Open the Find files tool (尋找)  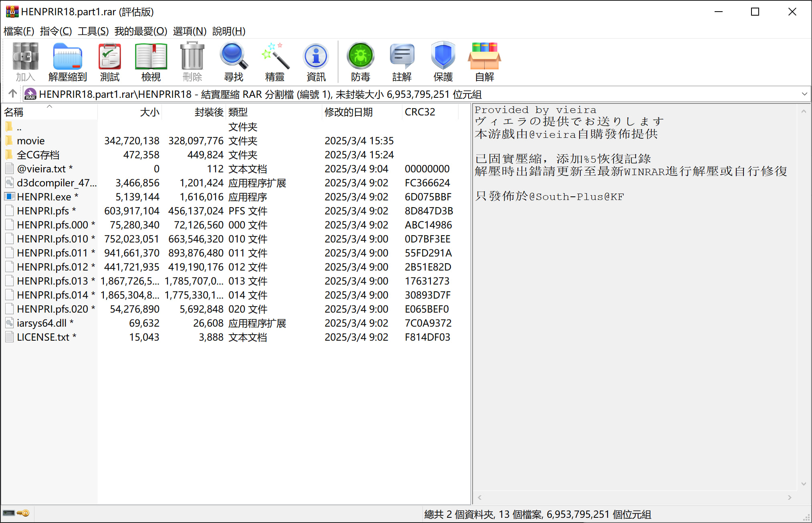pos(233,62)
